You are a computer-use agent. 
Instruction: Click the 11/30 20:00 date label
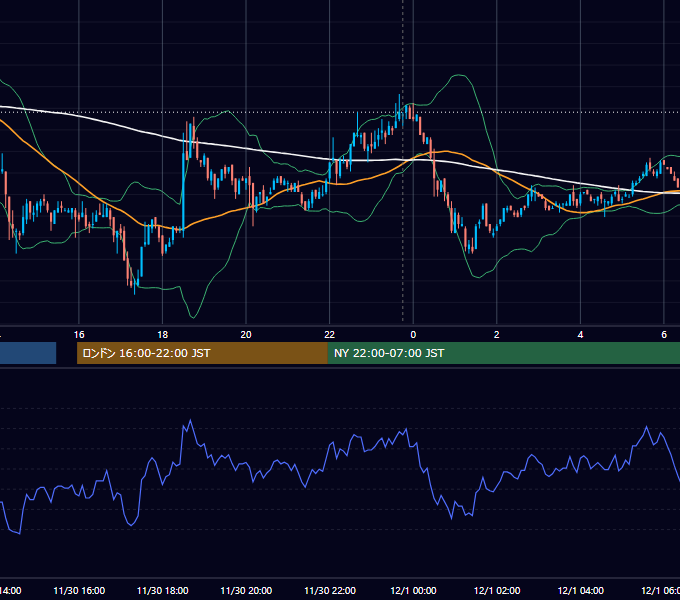pyautogui.click(x=246, y=591)
